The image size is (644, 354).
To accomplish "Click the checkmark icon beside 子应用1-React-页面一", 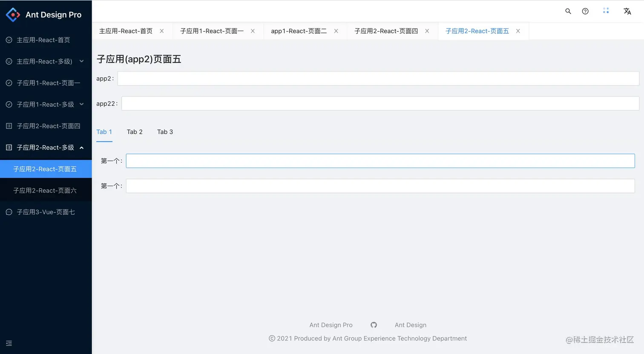I will (9, 83).
